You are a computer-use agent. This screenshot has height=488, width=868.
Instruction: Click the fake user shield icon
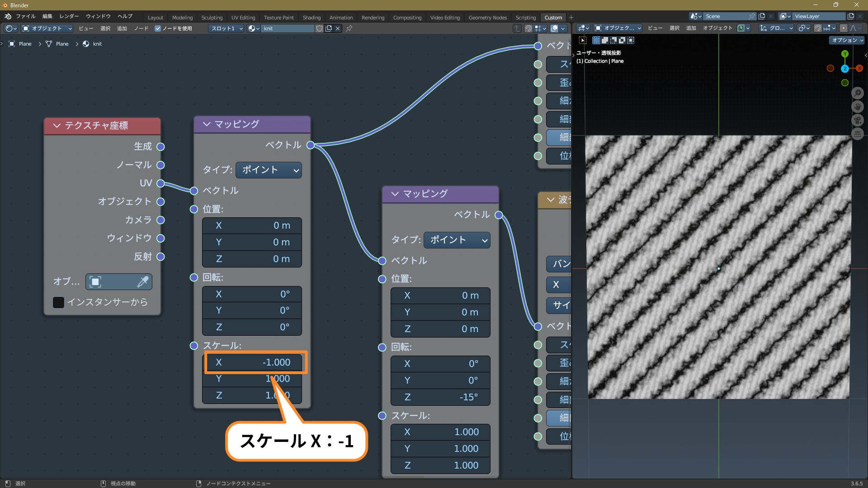320,28
